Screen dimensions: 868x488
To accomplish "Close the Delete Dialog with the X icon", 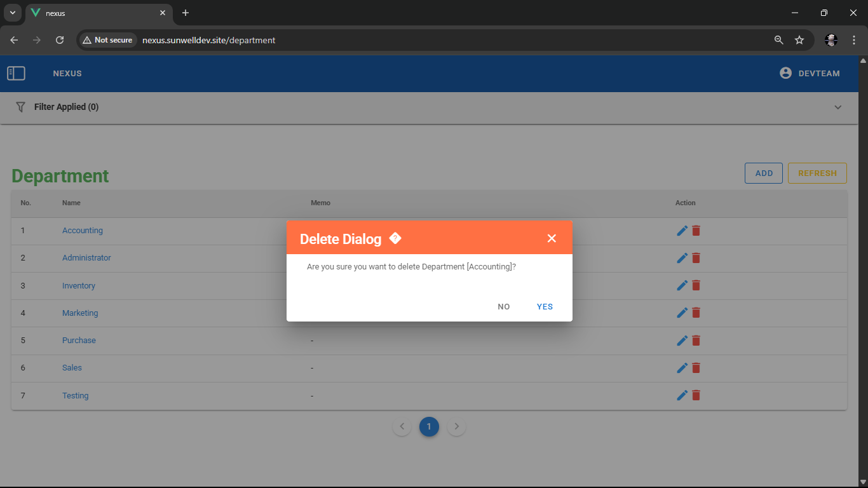I will click(x=552, y=238).
